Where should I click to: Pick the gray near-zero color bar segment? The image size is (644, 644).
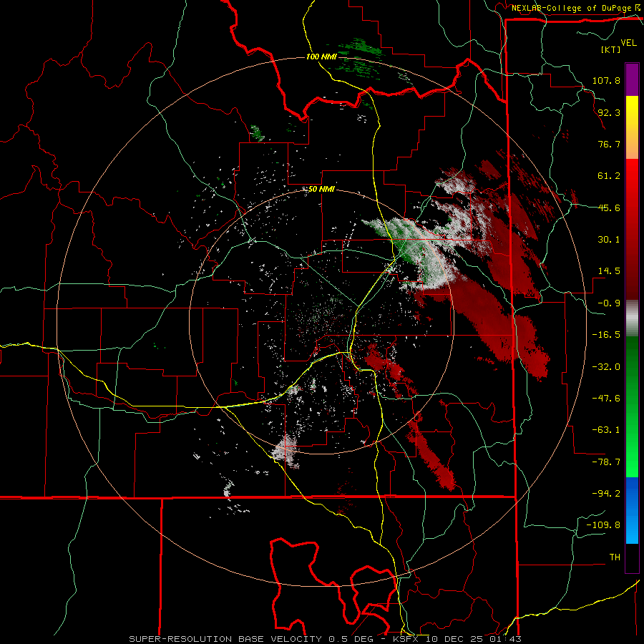pos(632,318)
